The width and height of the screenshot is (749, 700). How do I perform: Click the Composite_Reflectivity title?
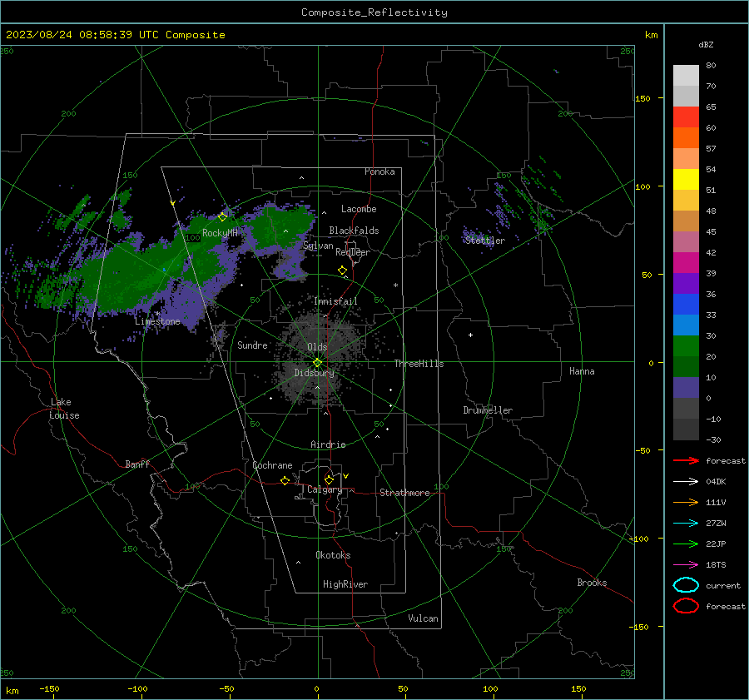point(374,12)
